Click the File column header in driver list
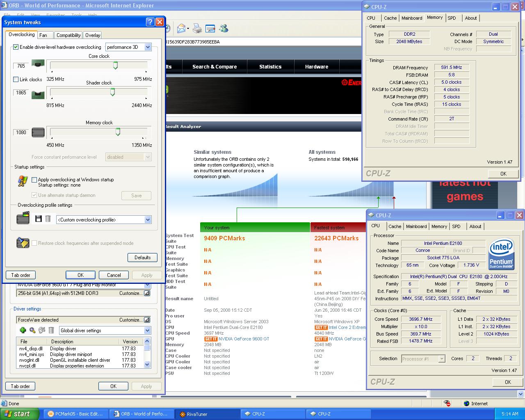The image size is (525, 420). [32, 341]
